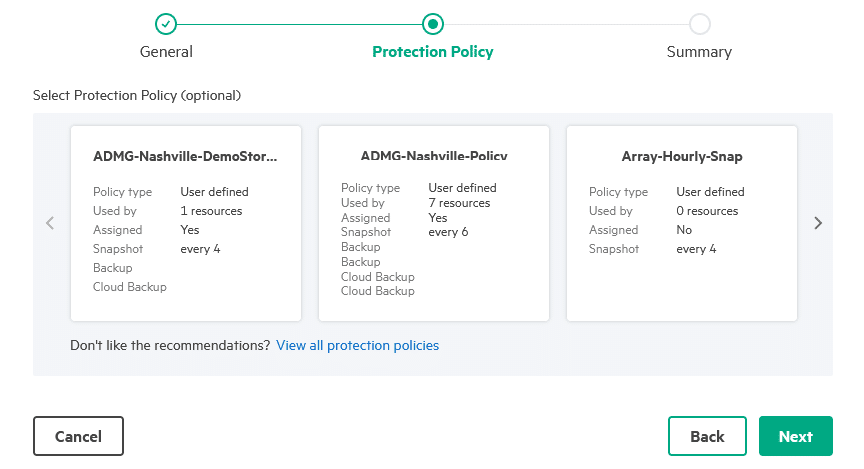Show previous policies with left chevron

click(x=50, y=223)
